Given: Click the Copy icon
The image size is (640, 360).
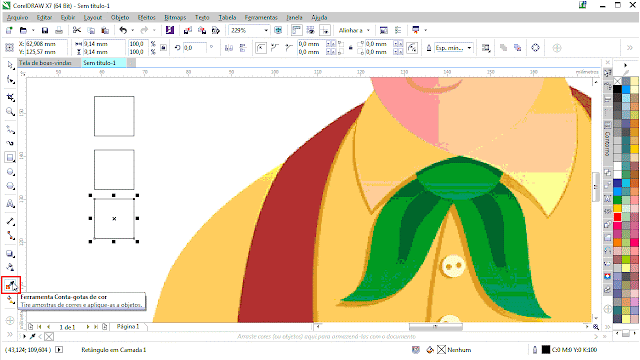Looking at the screenshot, I should [91, 30].
